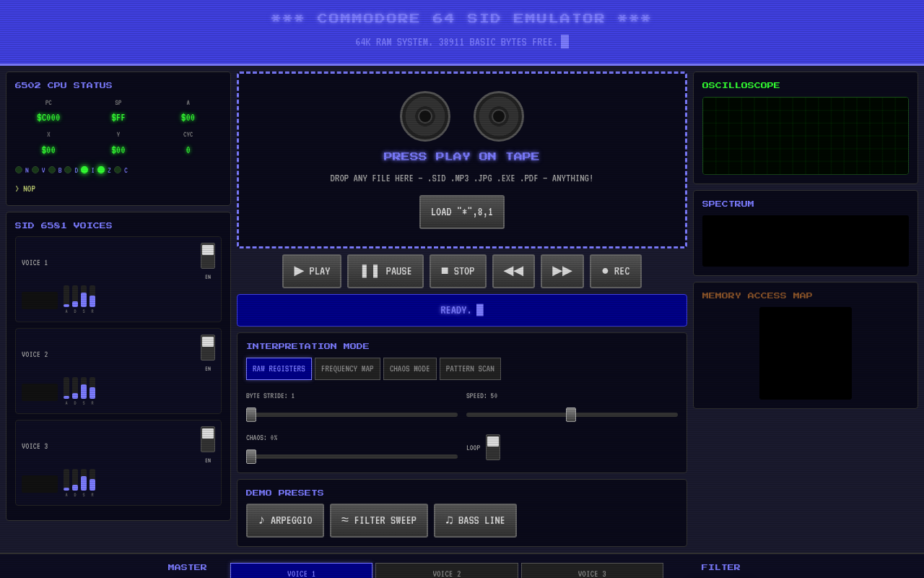This screenshot has width=924, height=578.
Task: Play the Bass Line demo preset
Action: [475, 520]
